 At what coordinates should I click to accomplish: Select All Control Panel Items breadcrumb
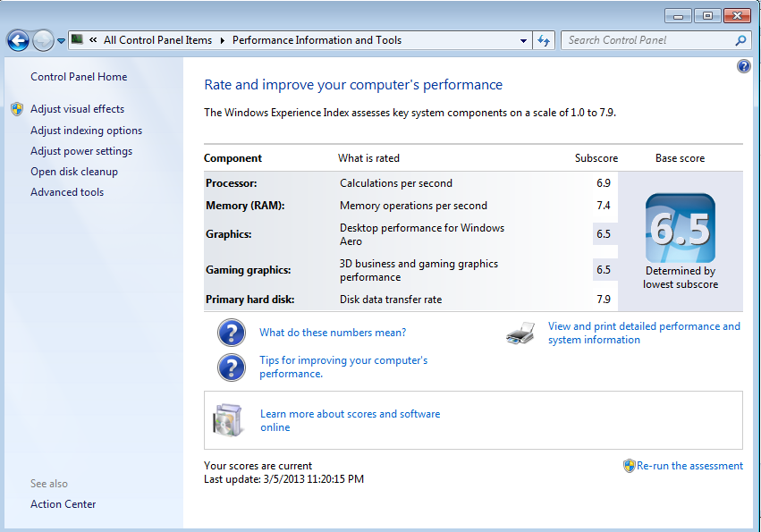157,40
